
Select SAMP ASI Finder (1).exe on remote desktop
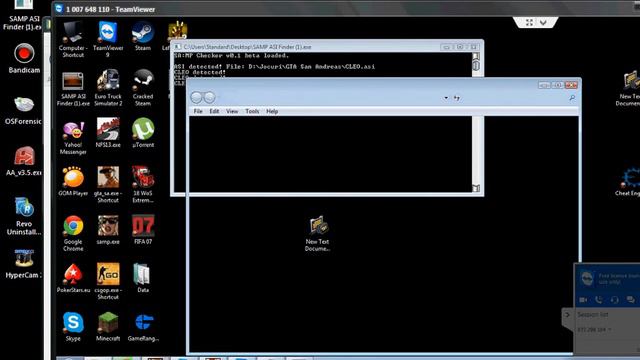(x=73, y=89)
